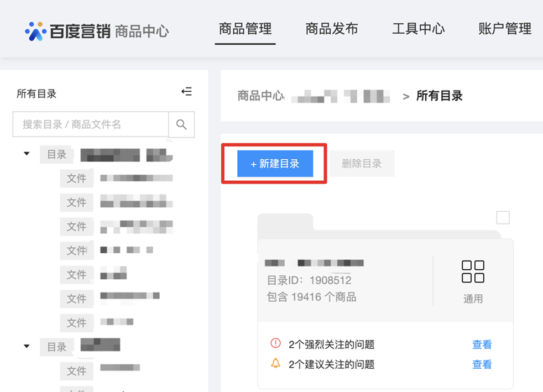Screen dimensions: 543x392
Task: Collapse the sidebar with the fold icon
Action: tap(187, 91)
